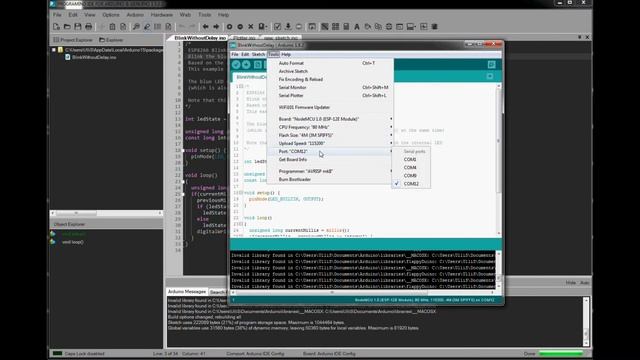Click the Verify round checkmark button in Arduino window
The height and width of the screenshot is (360, 640).
(236, 64)
